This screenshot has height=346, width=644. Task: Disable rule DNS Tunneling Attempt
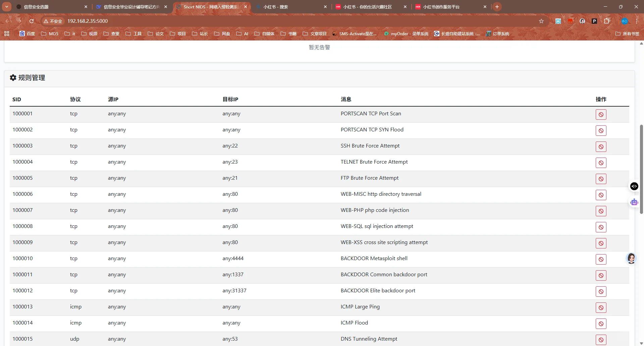click(601, 340)
